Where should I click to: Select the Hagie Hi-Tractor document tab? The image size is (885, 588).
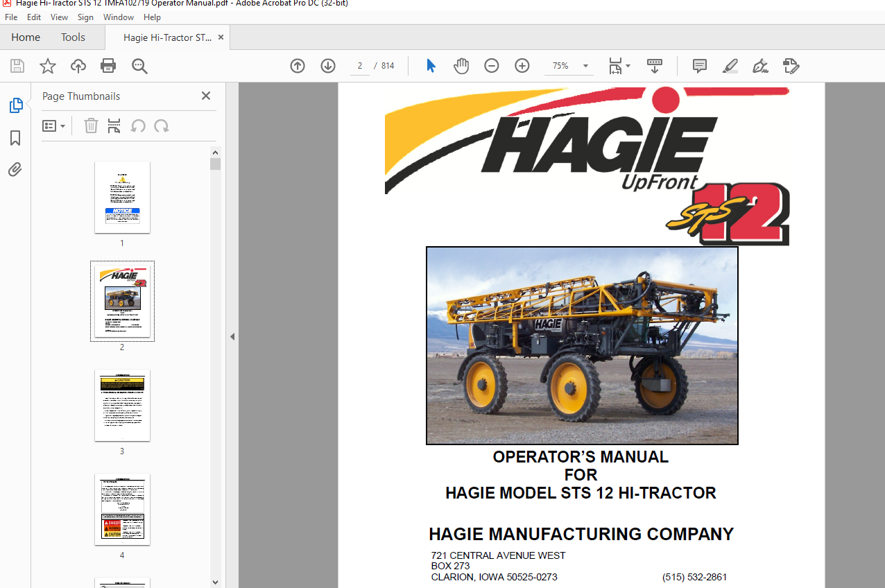168,37
